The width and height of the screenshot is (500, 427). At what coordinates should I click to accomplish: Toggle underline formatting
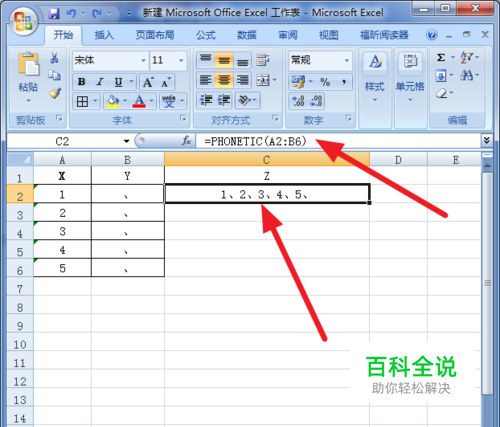pos(118,82)
